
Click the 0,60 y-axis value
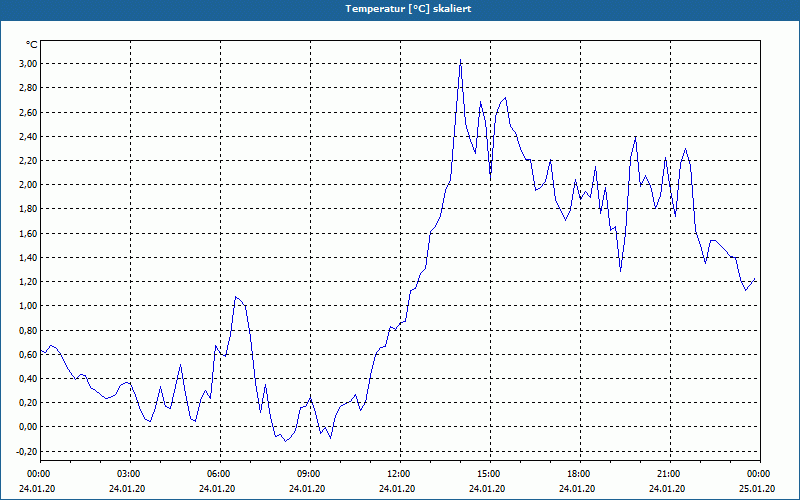point(29,354)
